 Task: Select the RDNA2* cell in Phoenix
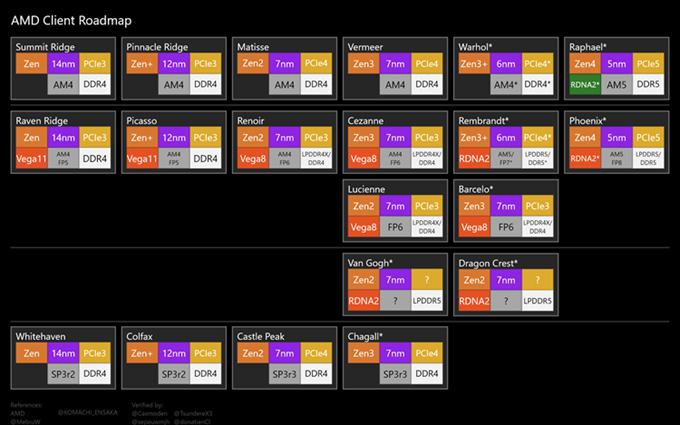[585, 158]
